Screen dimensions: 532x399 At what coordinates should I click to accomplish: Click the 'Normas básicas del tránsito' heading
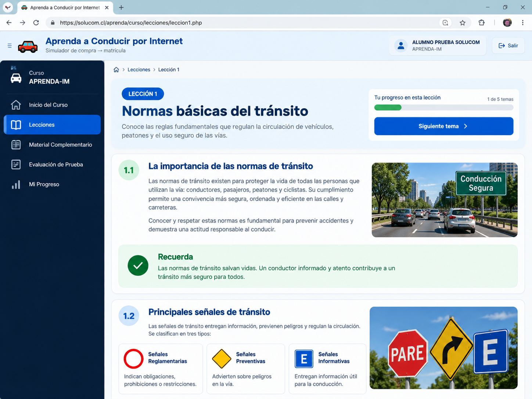click(x=215, y=111)
